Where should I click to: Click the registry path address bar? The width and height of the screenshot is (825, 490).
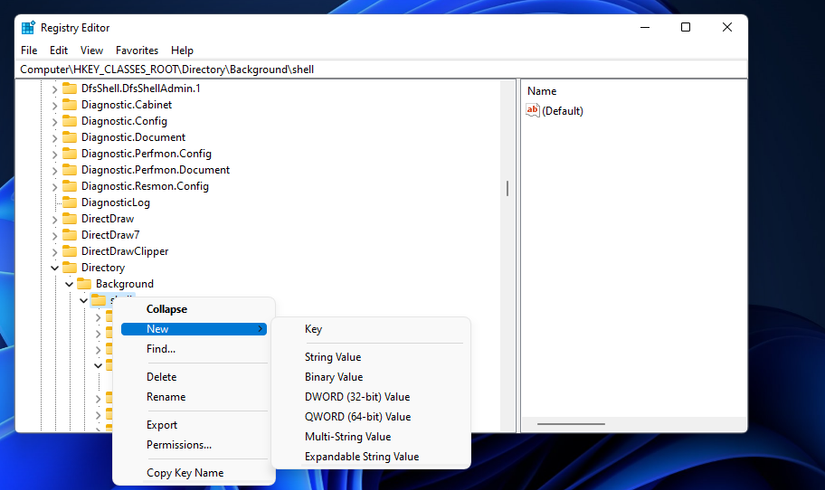pos(381,69)
